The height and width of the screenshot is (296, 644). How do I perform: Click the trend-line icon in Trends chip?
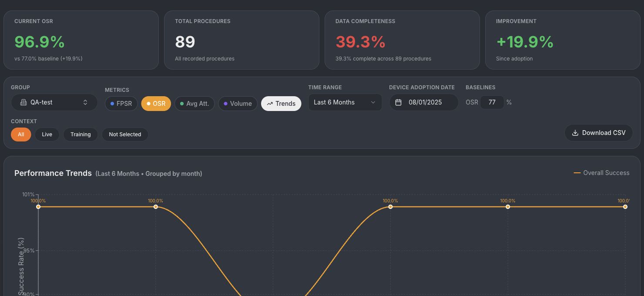click(270, 104)
